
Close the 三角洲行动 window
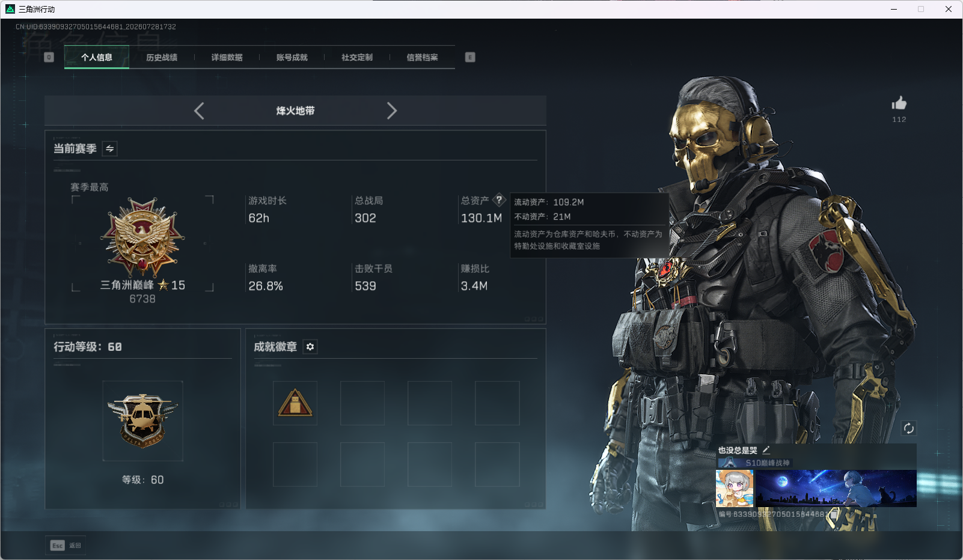[x=949, y=9]
